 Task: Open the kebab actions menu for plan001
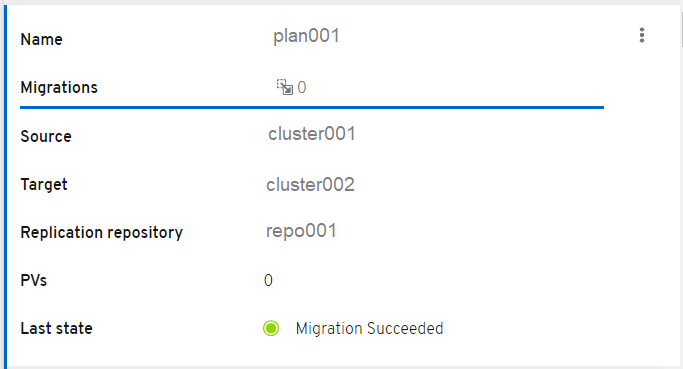[642, 35]
